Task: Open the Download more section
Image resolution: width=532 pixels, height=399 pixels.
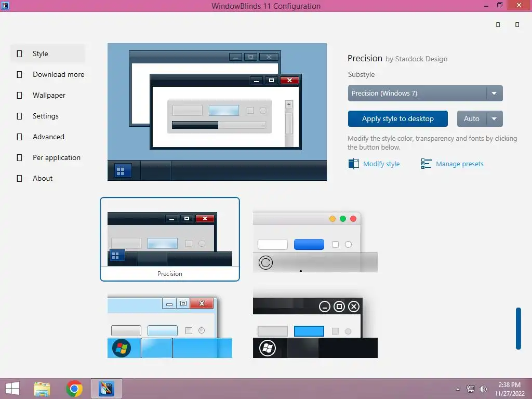Action: click(58, 74)
